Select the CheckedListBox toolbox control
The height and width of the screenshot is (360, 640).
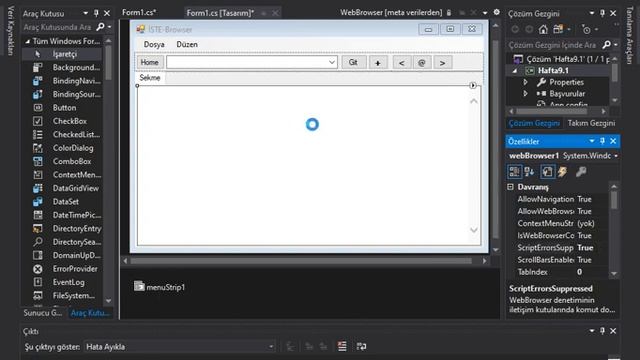(62, 135)
